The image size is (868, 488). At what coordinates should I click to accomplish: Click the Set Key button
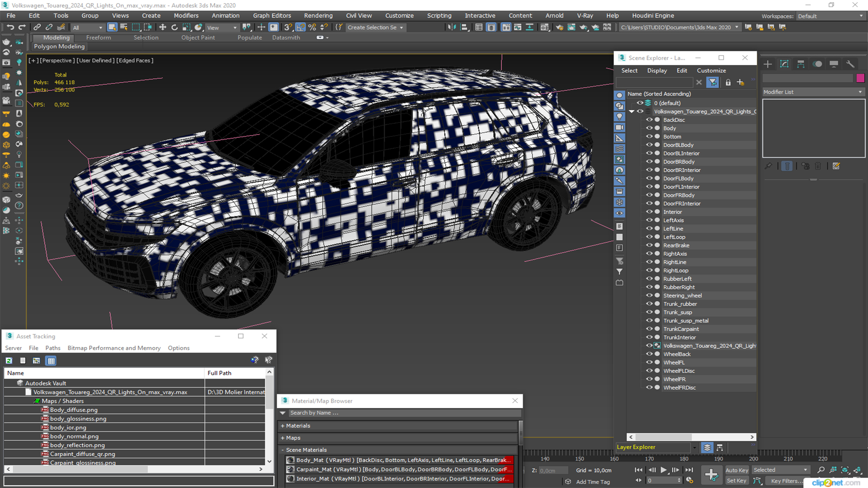point(736,481)
